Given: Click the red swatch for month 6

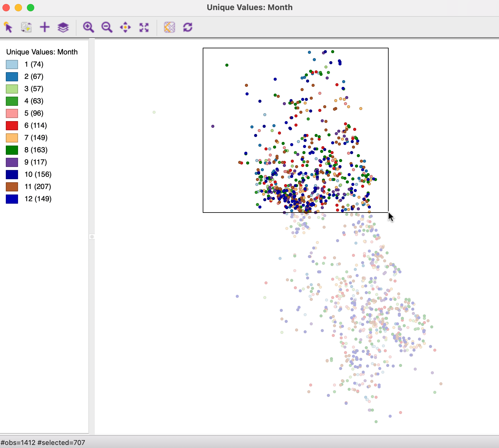Looking at the screenshot, I should (12, 126).
